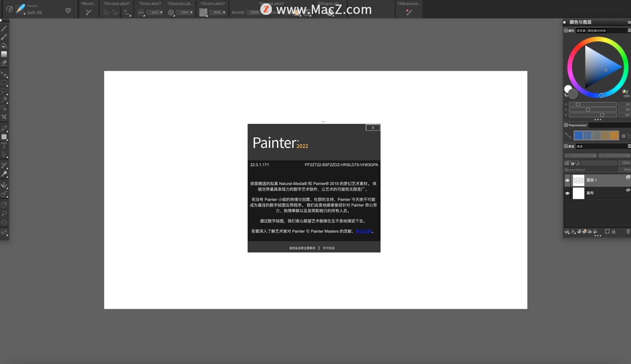
Task: Select the Paint Bucket tool
Action: 4,46
